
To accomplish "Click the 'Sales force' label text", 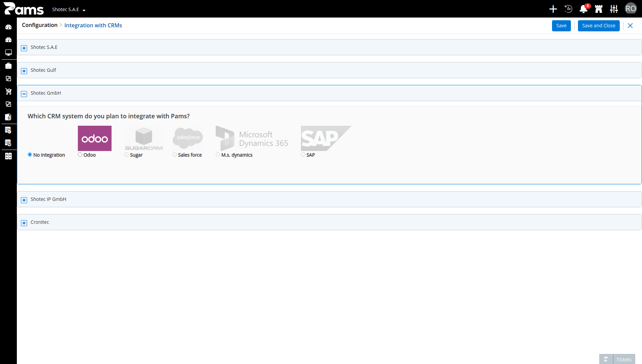I will (190, 155).
